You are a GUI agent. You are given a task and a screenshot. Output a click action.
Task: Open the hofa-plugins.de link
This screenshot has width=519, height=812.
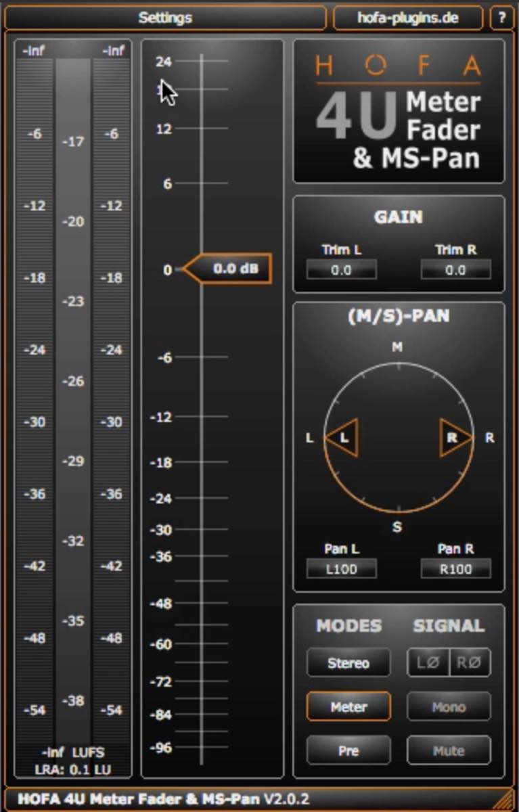point(408,18)
